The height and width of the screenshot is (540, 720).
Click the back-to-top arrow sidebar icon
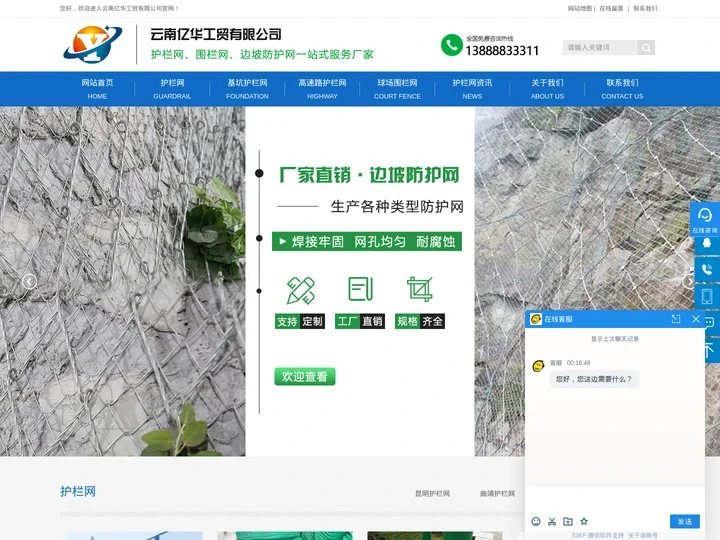point(710,349)
